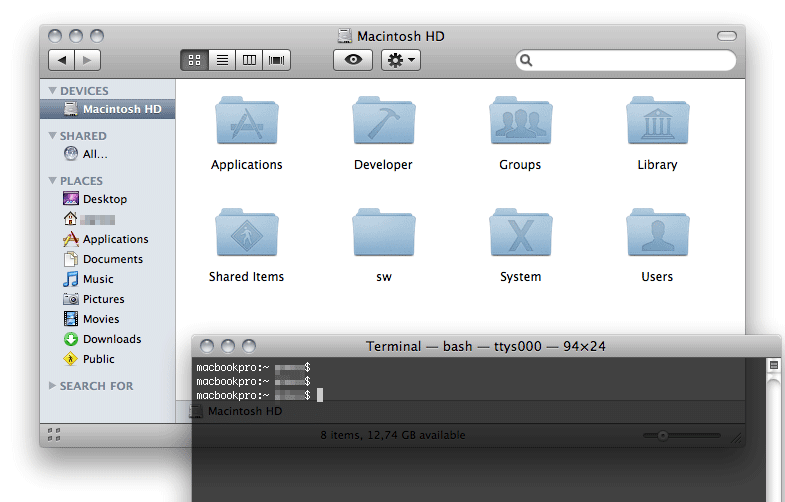Click the search magnifier icon

526,60
